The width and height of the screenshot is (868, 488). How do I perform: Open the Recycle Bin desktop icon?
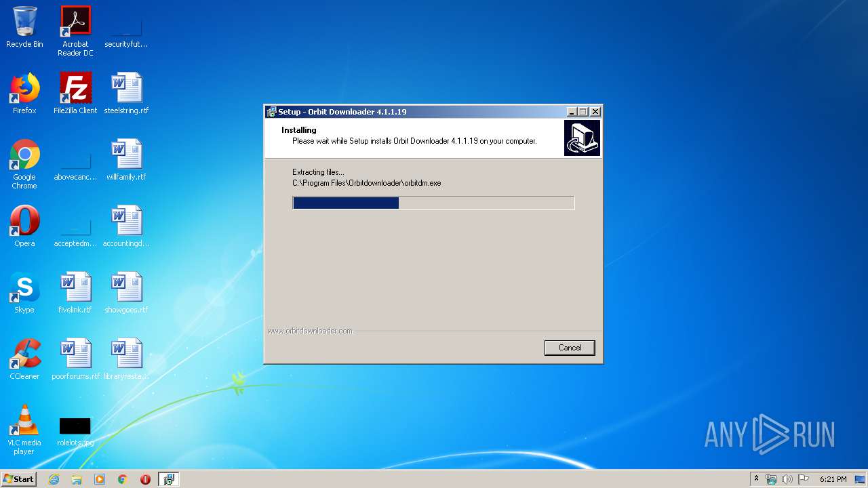point(24,28)
